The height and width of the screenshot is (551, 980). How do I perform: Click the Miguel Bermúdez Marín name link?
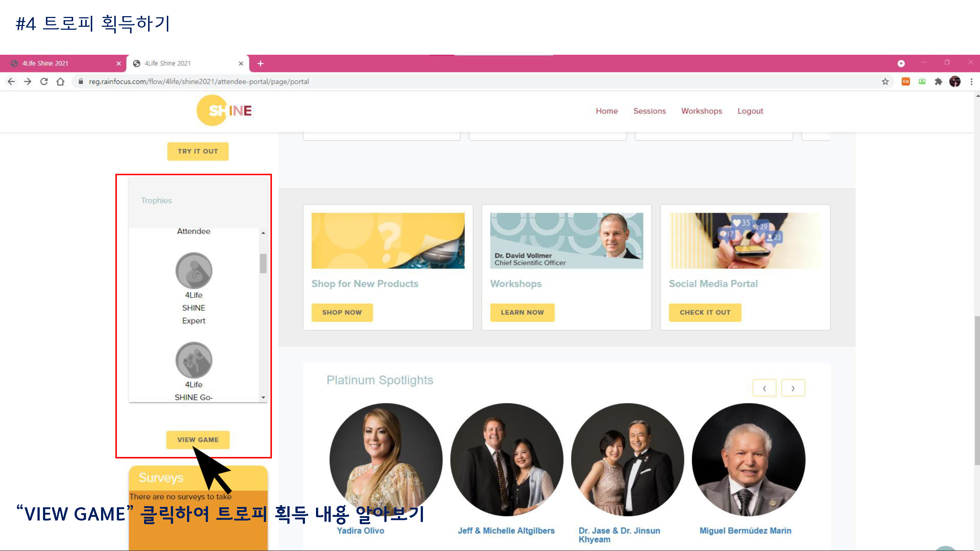pyautogui.click(x=745, y=531)
